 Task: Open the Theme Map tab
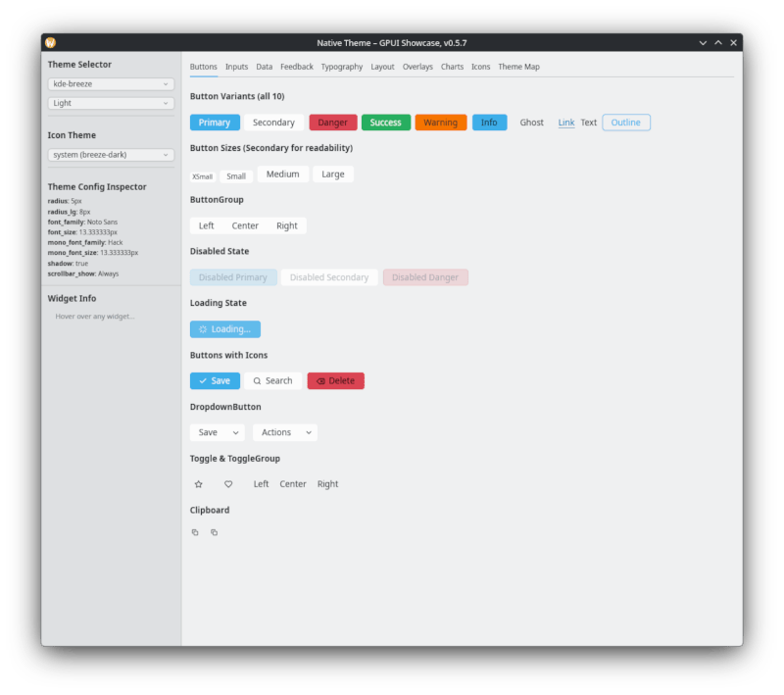coord(519,67)
